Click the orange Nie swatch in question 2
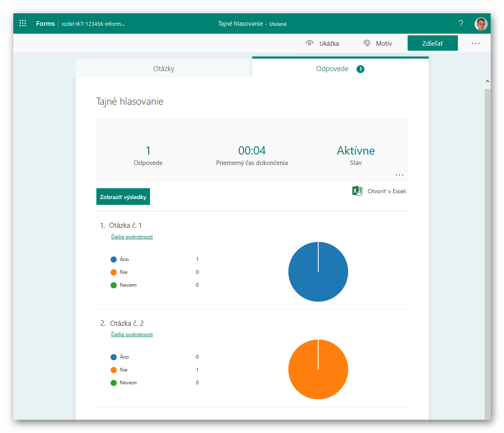 click(113, 370)
